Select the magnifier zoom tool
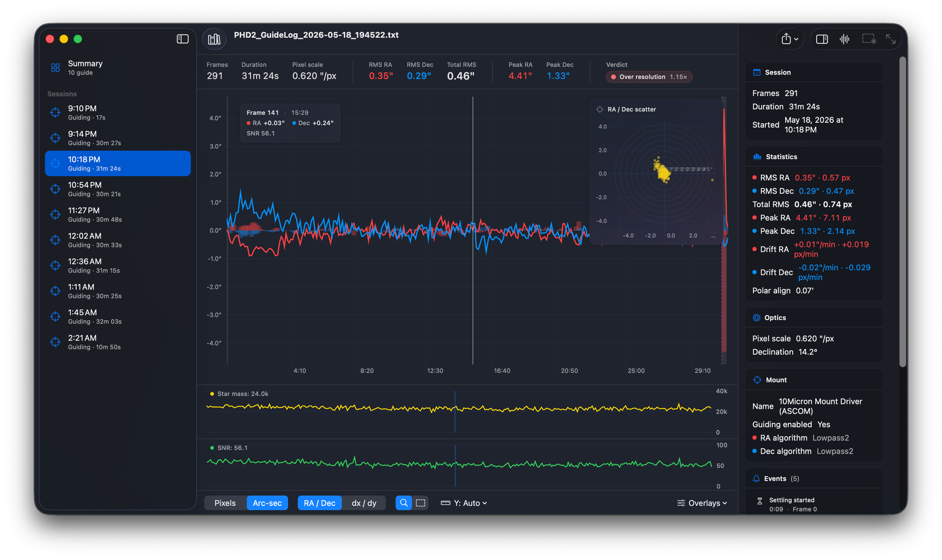The height and width of the screenshot is (560, 942). point(404,503)
